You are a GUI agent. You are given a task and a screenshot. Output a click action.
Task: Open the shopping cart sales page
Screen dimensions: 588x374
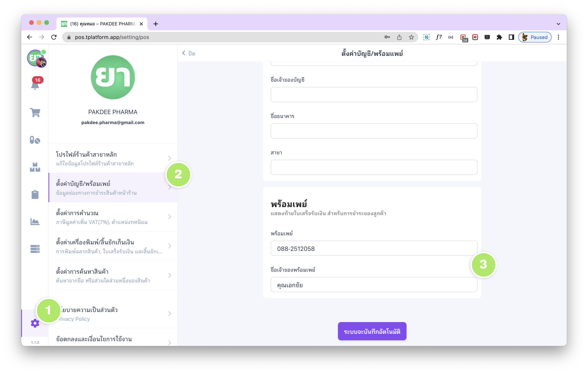(x=35, y=112)
